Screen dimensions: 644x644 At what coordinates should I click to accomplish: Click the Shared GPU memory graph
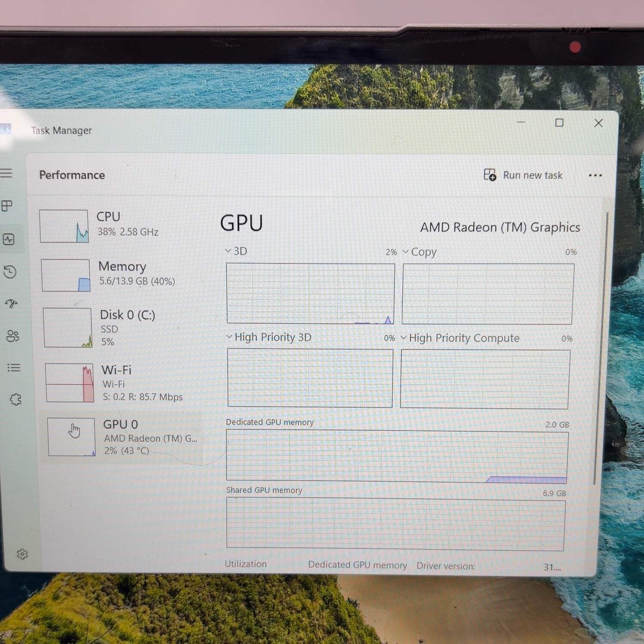(395, 524)
